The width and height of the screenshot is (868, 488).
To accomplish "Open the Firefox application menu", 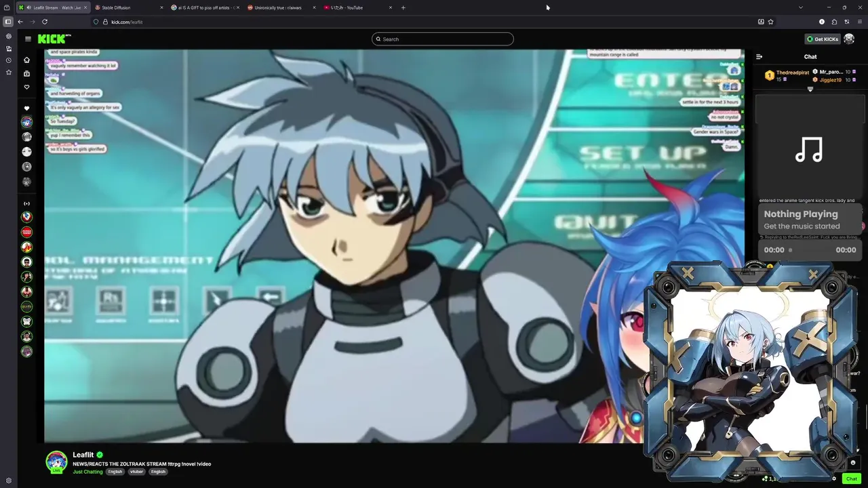I will 859,22.
